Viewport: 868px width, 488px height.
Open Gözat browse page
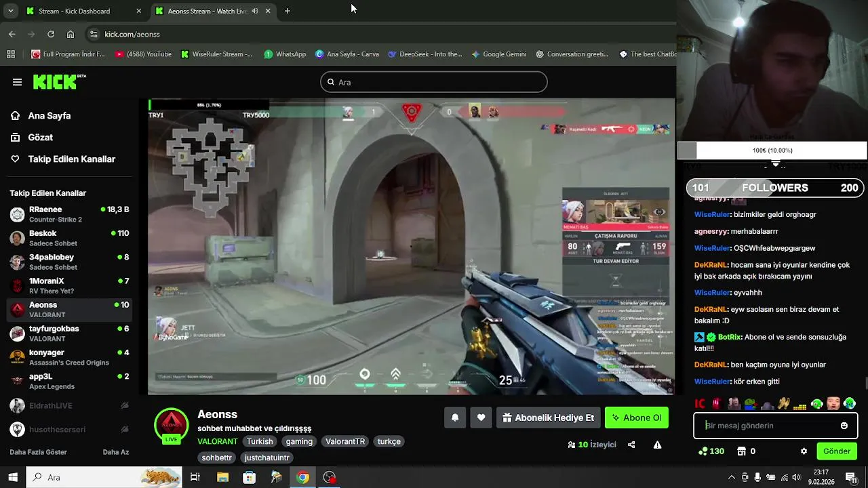point(40,138)
